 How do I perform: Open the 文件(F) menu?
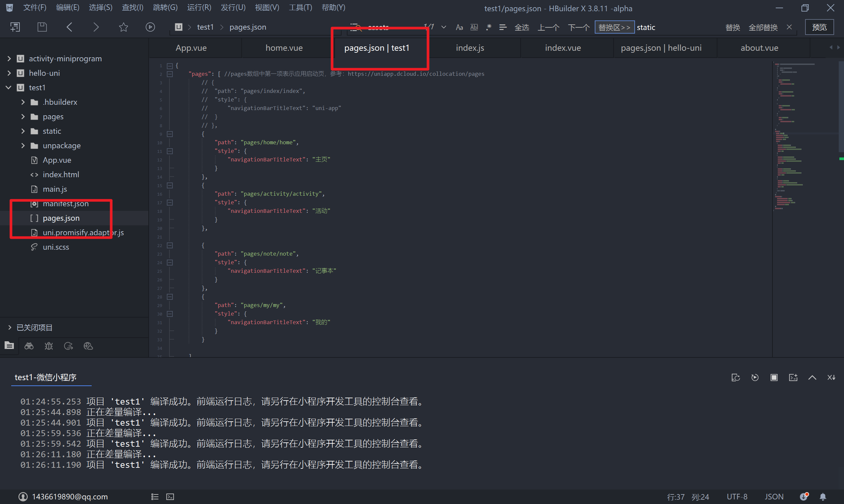pos(35,8)
